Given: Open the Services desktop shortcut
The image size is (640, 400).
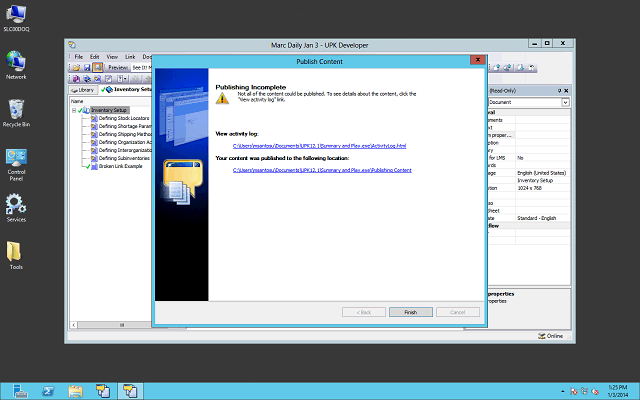Looking at the screenshot, I should point(16,208).
